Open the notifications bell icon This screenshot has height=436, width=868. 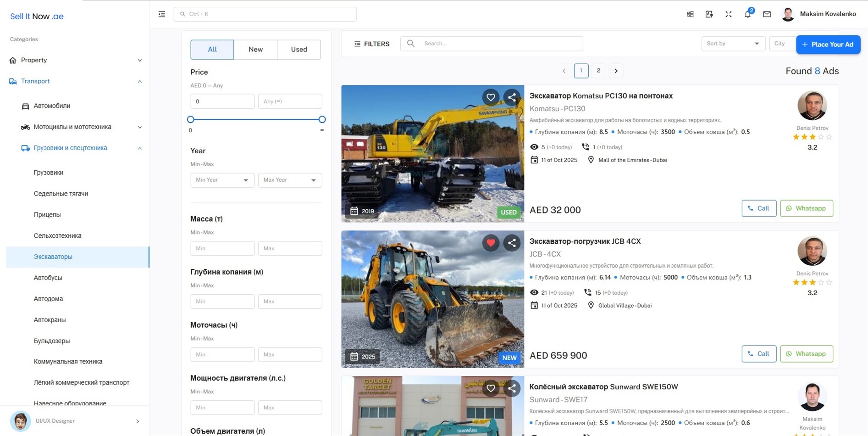pos(747,14)
